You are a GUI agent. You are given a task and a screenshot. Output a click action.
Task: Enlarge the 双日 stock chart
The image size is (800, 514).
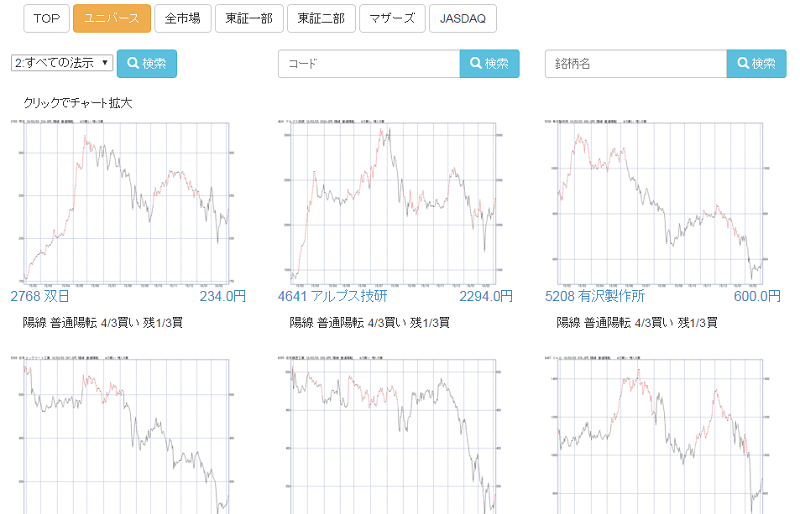(126, 202)
